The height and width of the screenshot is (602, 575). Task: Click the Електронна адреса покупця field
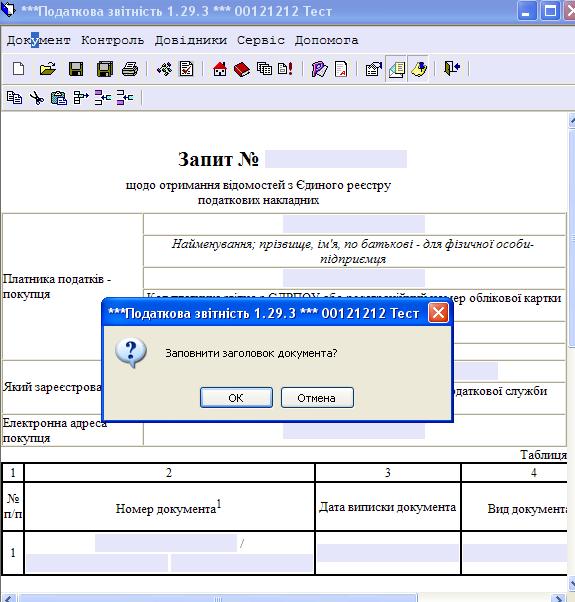[354, 430]
